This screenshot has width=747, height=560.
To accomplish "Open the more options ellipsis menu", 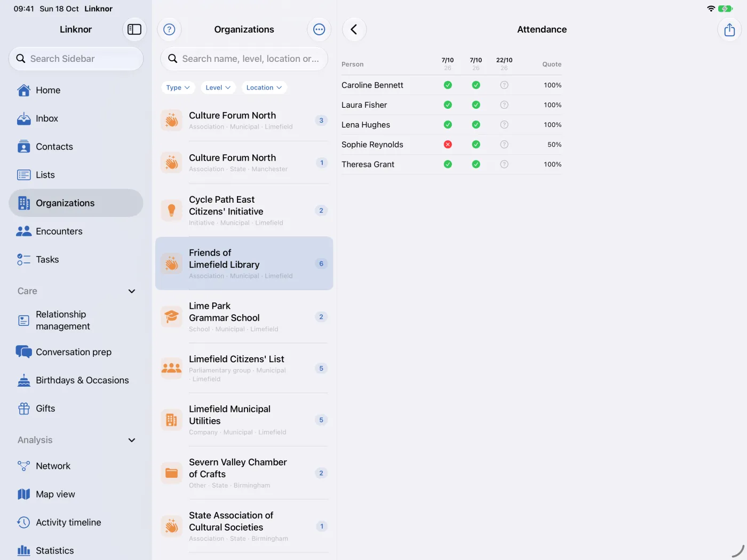I will point(319,29).
